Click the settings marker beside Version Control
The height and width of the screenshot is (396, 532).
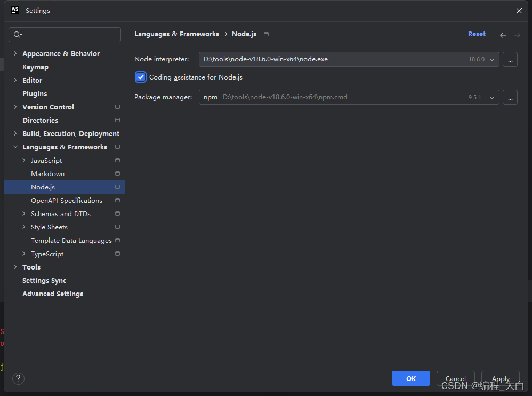click(x=117, y=107)
